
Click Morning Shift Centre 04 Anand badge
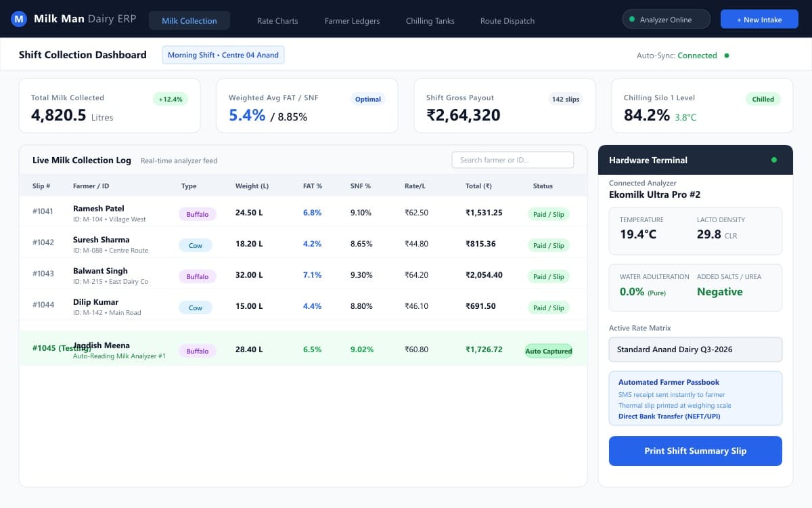223,55
